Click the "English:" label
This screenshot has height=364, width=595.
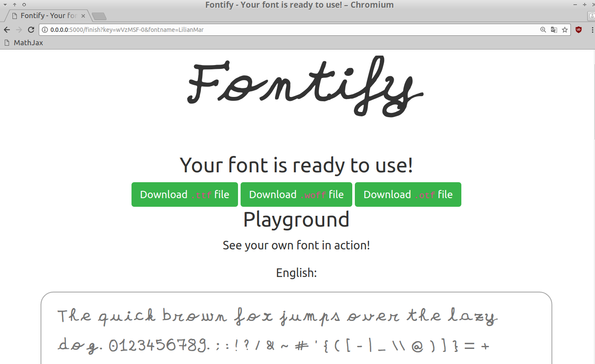tap(296, 273)
